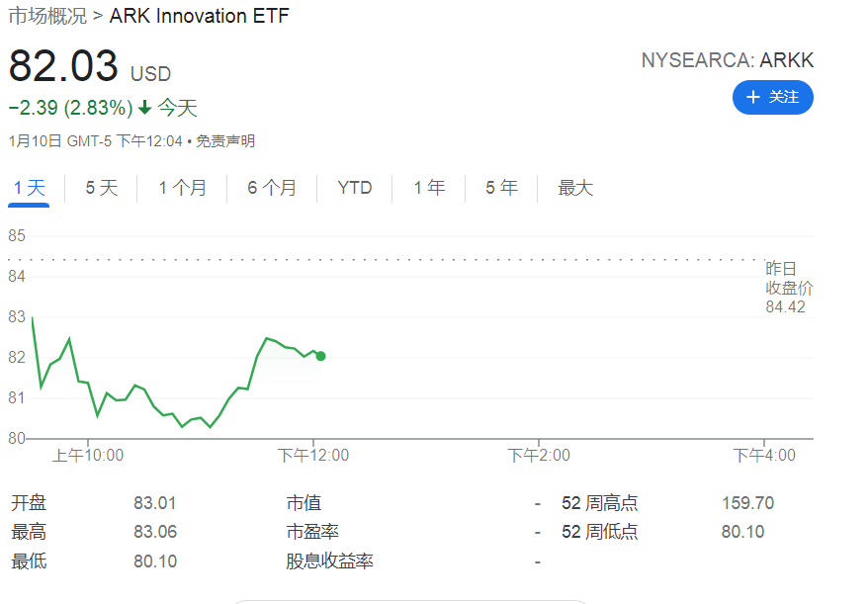This screenshot has height=604, width=868.
Task: View the 最大 time range
Action: pyautogui.click(x=575, y=188)
